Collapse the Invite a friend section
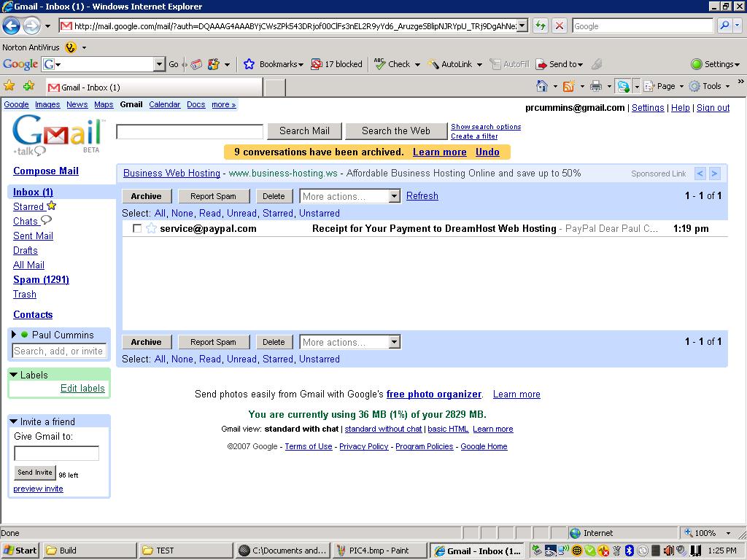747x560 pixels. point(14,421)
